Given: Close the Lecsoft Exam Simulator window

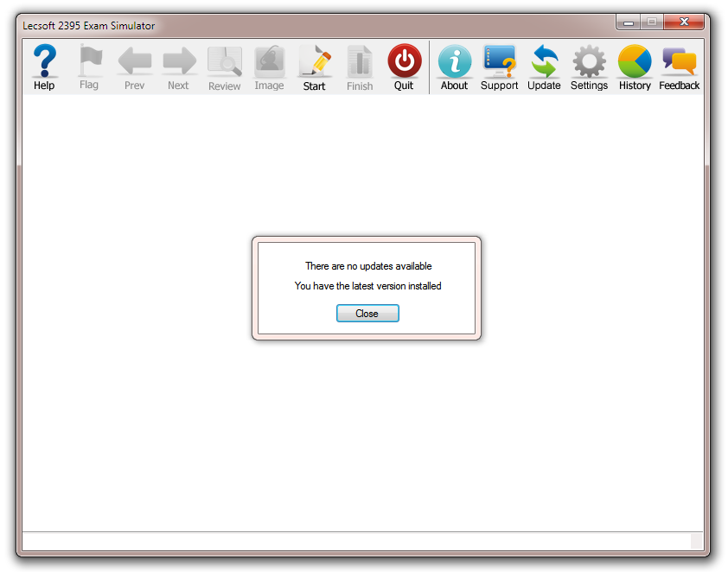Looking at the screenshot, I should coord(684,22).
